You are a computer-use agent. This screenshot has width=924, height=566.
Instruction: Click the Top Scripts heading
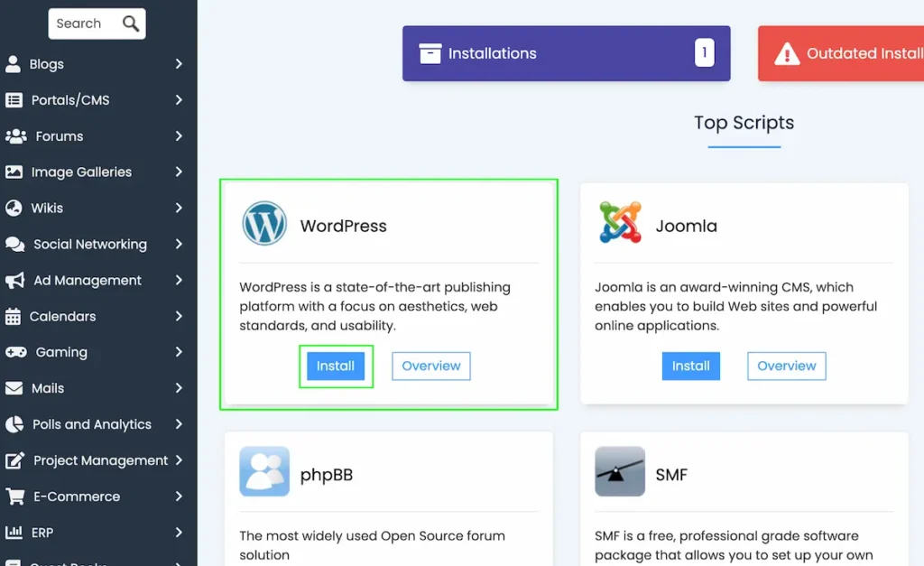(x=744, y=123)
